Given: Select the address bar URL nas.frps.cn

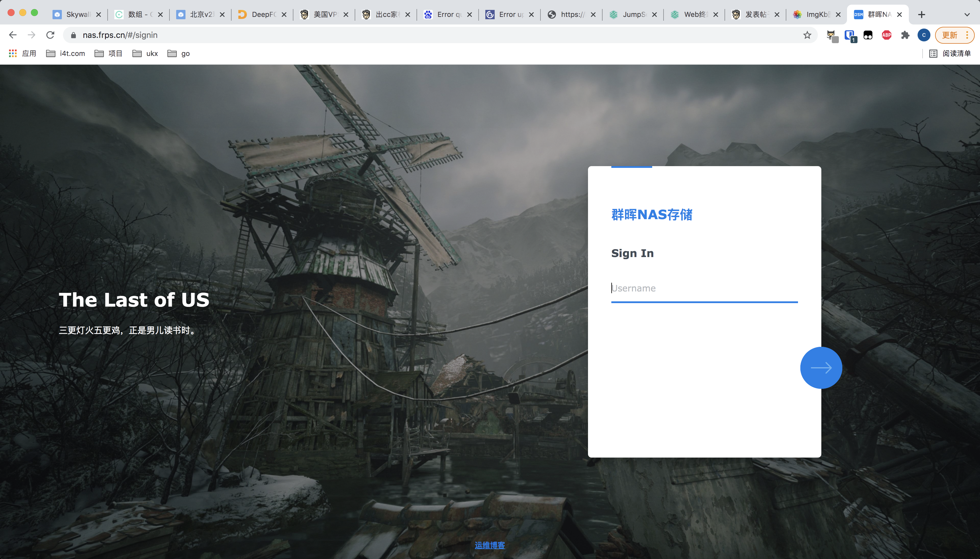Looking at the screenshot, I should pyautogui.click(x=120, y=35).
